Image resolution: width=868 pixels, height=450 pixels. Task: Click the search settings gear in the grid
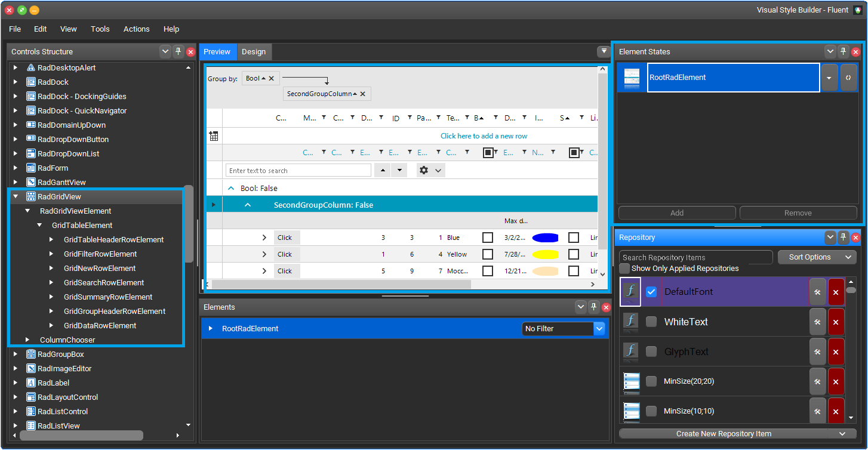coord(424,170)
